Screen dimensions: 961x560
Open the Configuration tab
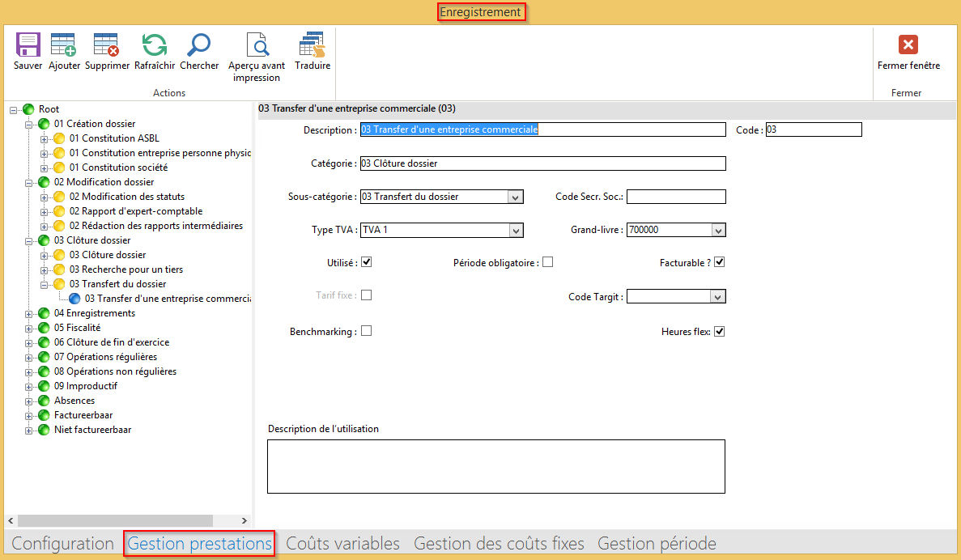point(62,544)
